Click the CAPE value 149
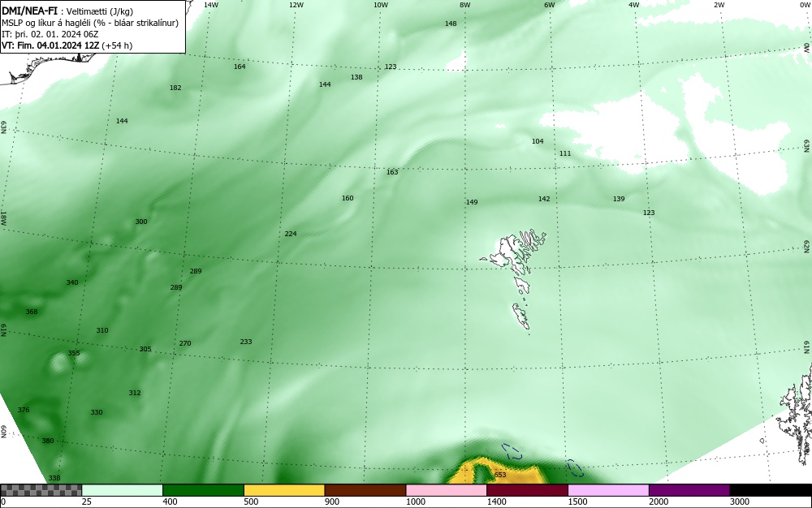The image size is (812, 508). point(472,202)
